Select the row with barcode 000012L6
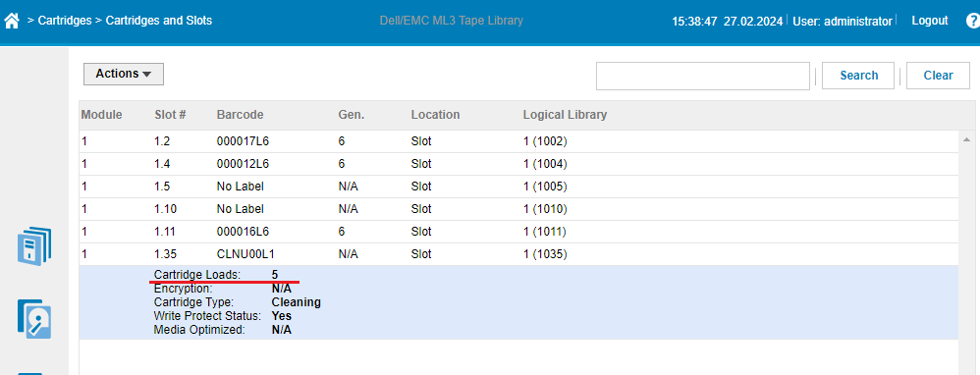This screenshot has width=980, height=375. pyautogui.click(x=518, y=164)
